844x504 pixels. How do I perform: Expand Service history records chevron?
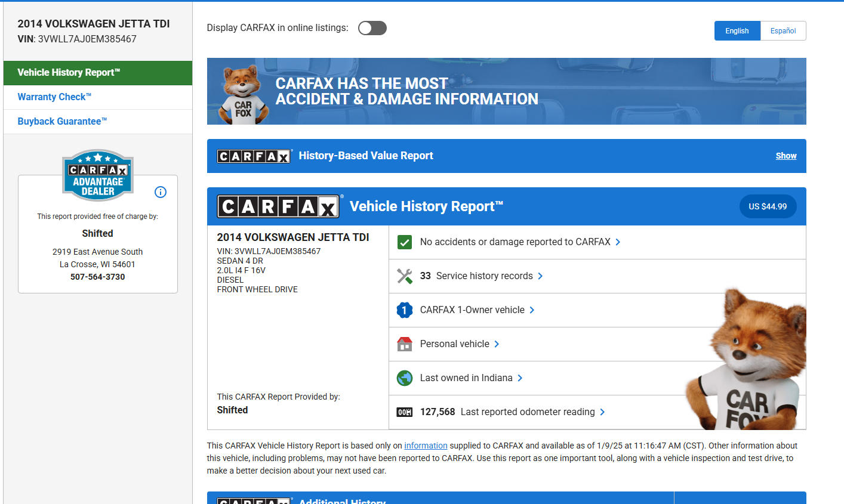(x=540, y=276)
